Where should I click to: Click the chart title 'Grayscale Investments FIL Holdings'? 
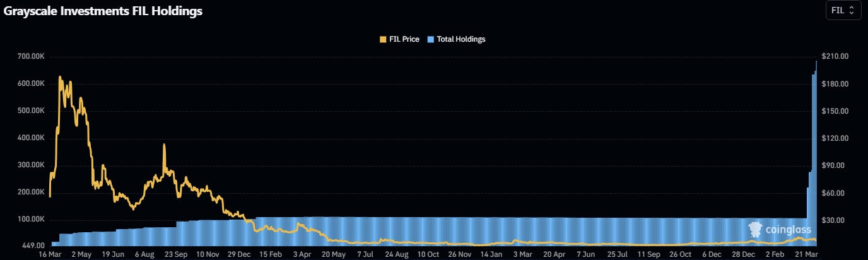103,11
